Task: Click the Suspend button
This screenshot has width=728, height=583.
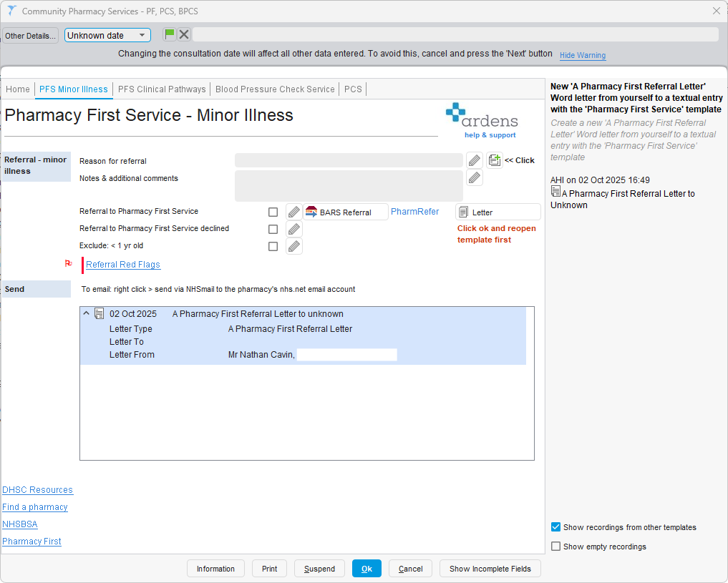Action: click(319, 569)
